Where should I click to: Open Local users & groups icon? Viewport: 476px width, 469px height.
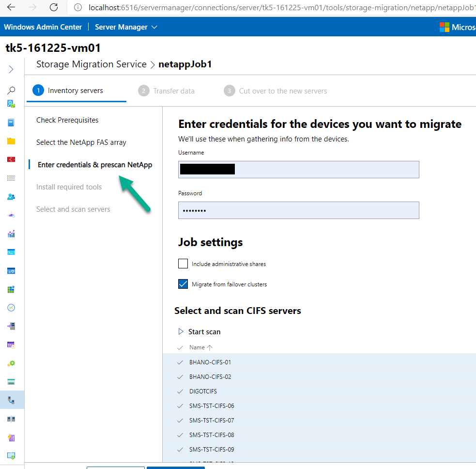click(11, 197)
